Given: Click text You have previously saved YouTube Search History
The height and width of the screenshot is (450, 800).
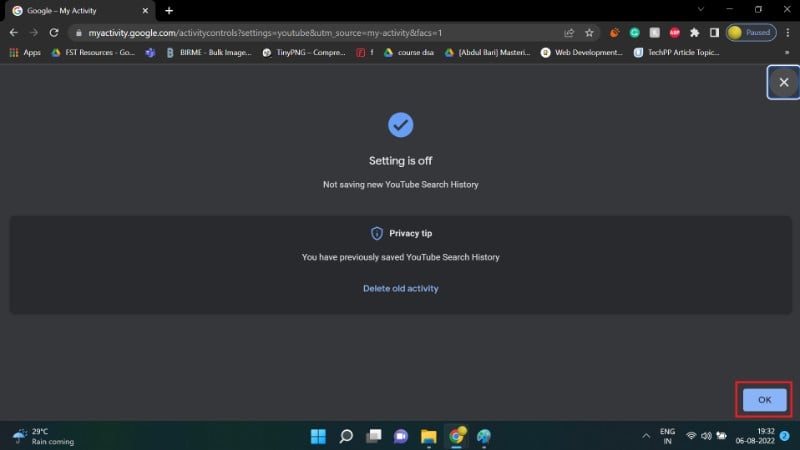Looking at the screenshot, I should [401, 257].
